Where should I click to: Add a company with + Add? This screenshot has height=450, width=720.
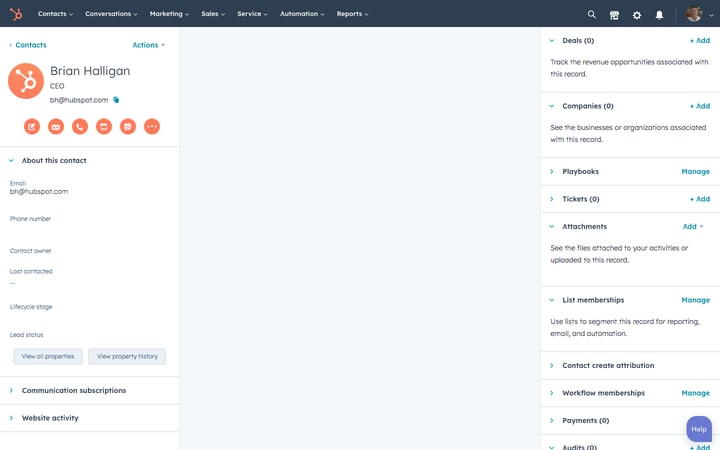700,106
